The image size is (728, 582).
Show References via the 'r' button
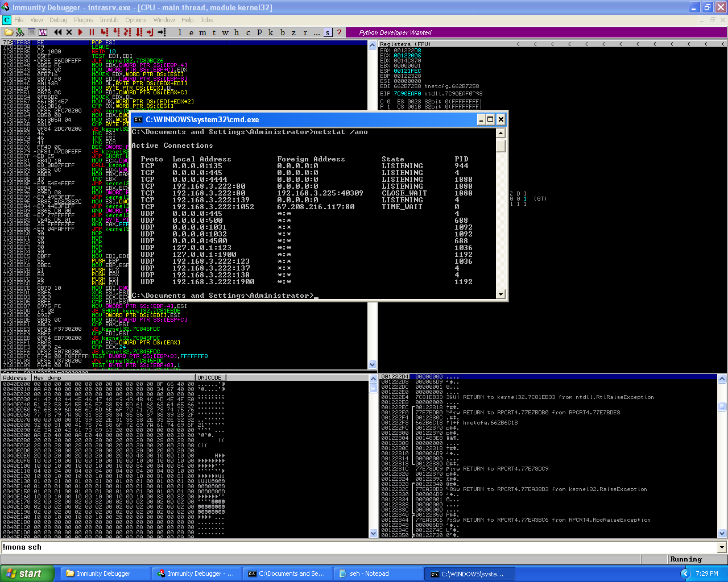coord(305,32)
